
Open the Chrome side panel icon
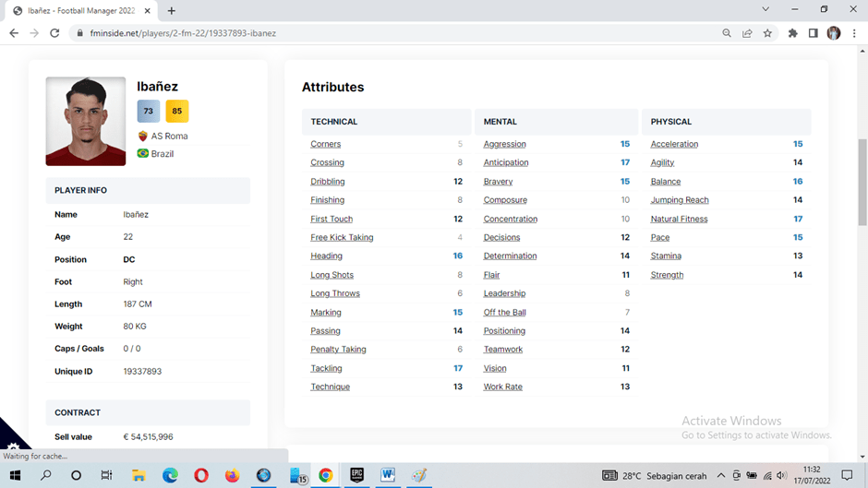[x=813, y=33]
